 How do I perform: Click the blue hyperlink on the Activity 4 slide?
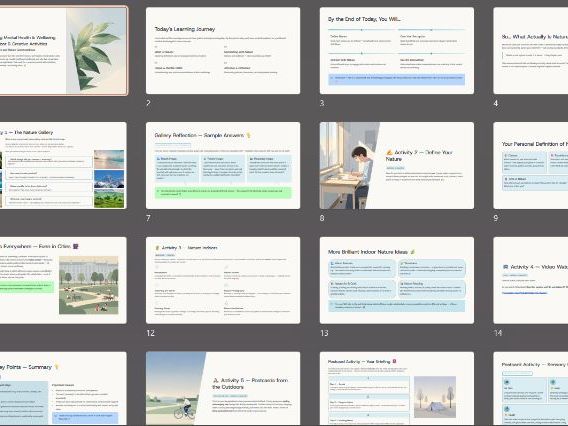click(x=525, y=293)
